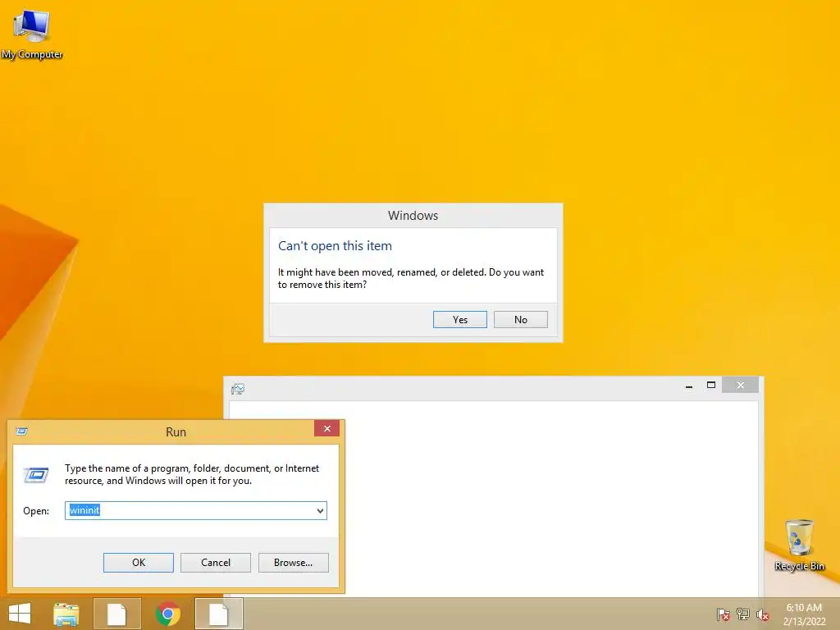Open the My Computer desktop icon

tap(32, 33)
